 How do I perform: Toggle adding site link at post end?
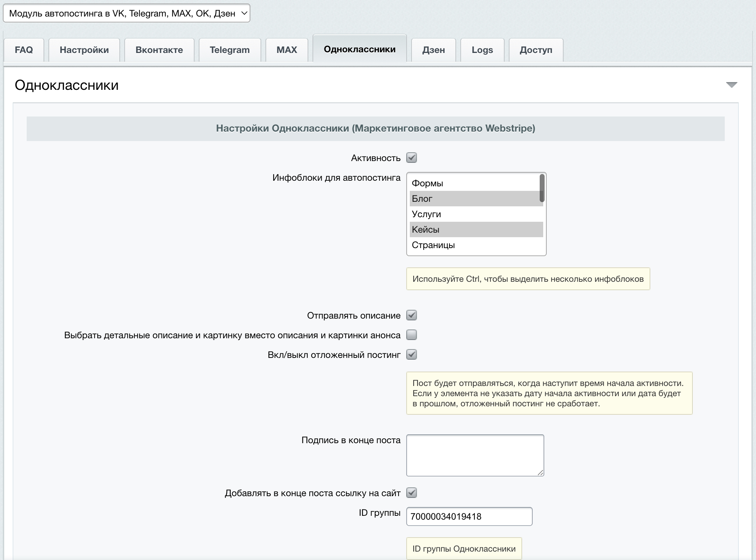click(x=412, y=493)
